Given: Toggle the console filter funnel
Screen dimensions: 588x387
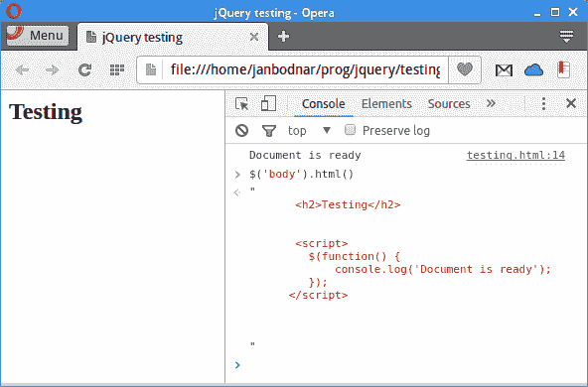Looking at the screenshot, I should coord(269,131).
